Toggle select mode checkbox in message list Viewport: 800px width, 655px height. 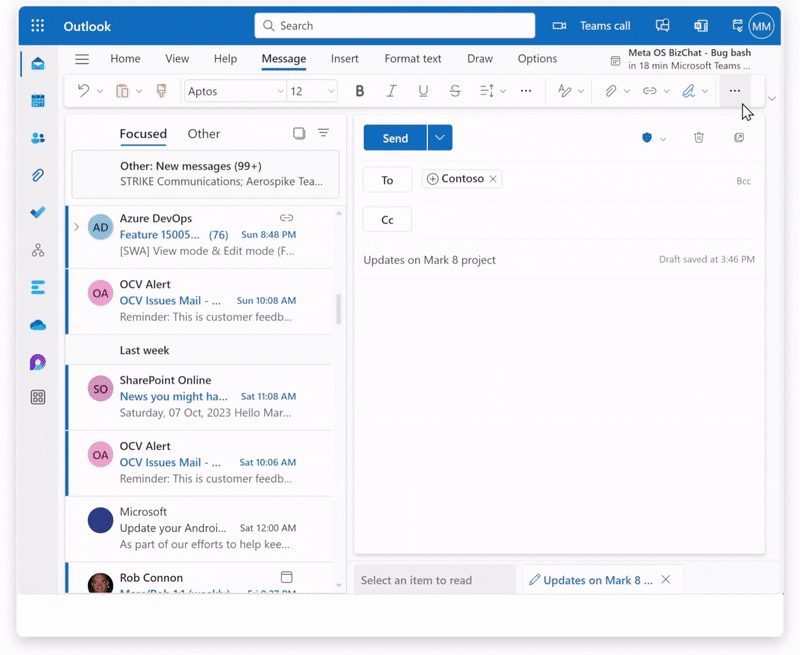click(x=299, y=133)
